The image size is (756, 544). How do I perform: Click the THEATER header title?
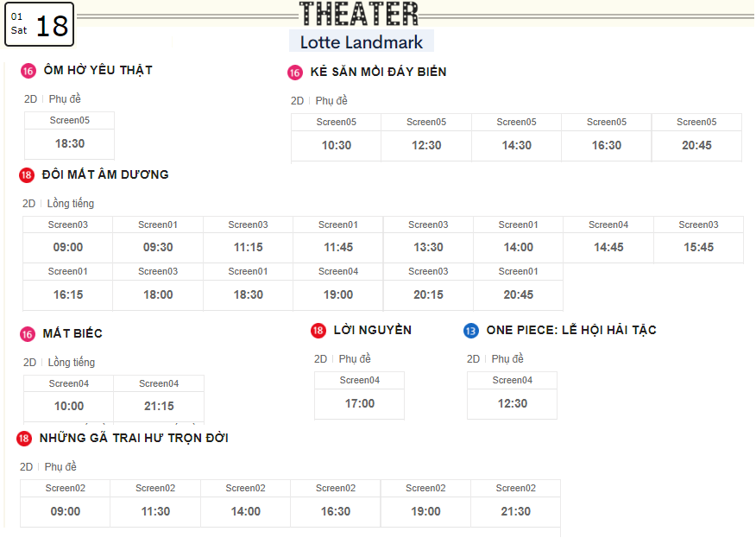[x=359, y=14]
